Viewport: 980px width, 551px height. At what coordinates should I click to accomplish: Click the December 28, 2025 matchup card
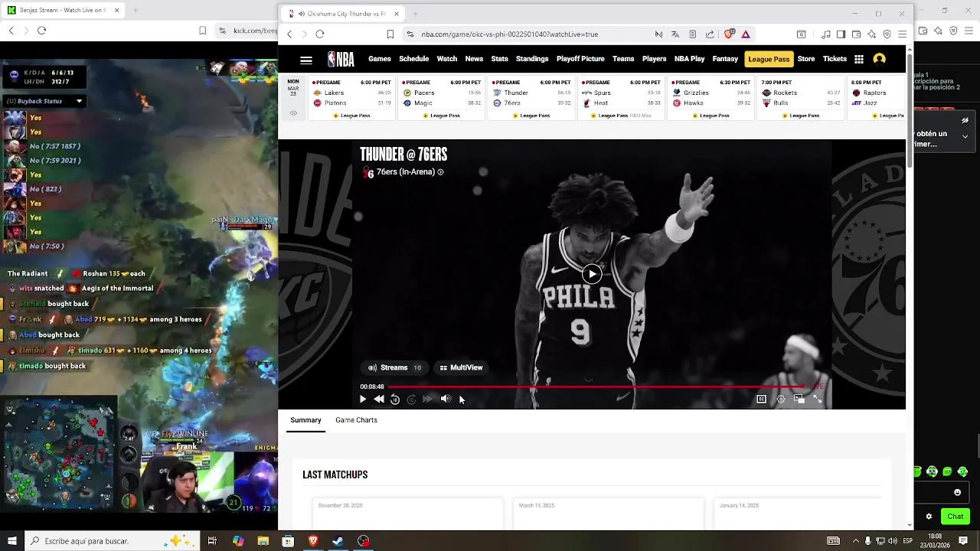tap(408, 514)
